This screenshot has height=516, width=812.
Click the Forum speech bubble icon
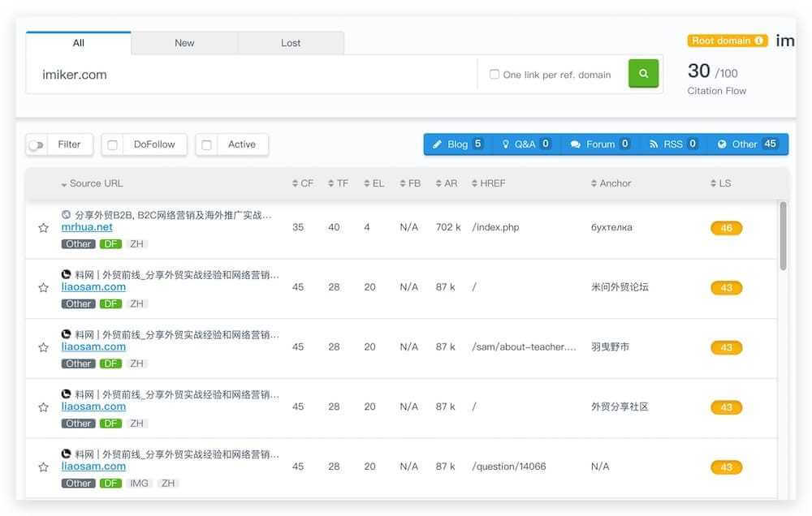(577, 144)
